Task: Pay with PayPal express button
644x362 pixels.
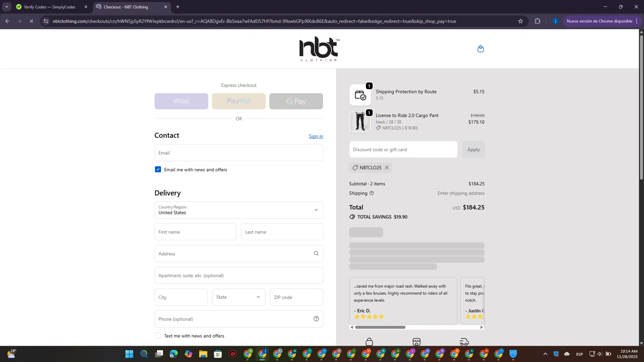Action: [239, 101]
